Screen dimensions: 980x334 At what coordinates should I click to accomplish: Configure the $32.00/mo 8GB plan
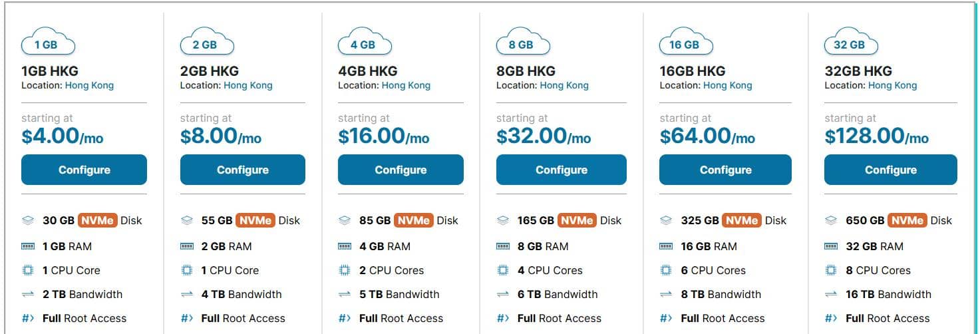point(561,170)
